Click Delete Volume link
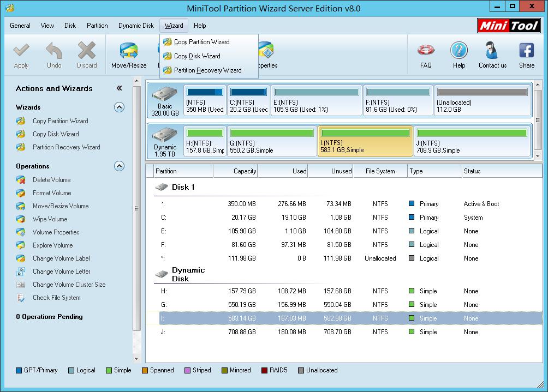The width and height of the screenshot is (548, 392). (x=52, y=180)
